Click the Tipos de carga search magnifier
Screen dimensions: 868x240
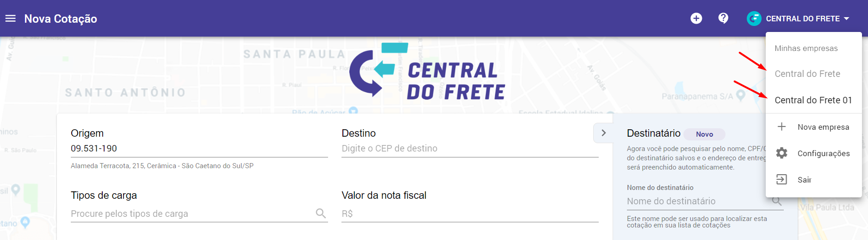click(x=321, y=213)
